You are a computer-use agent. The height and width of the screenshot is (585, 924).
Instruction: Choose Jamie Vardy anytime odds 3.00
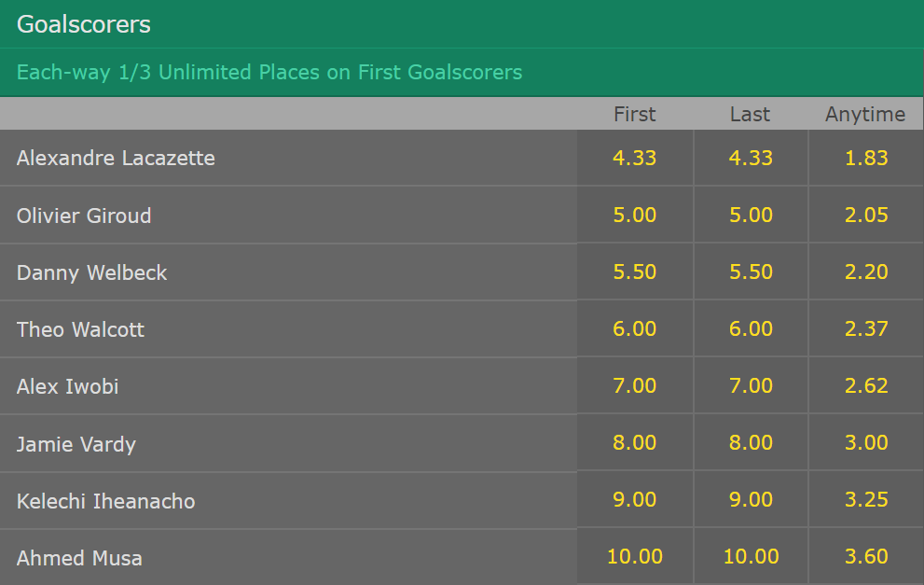pos(866,442)
